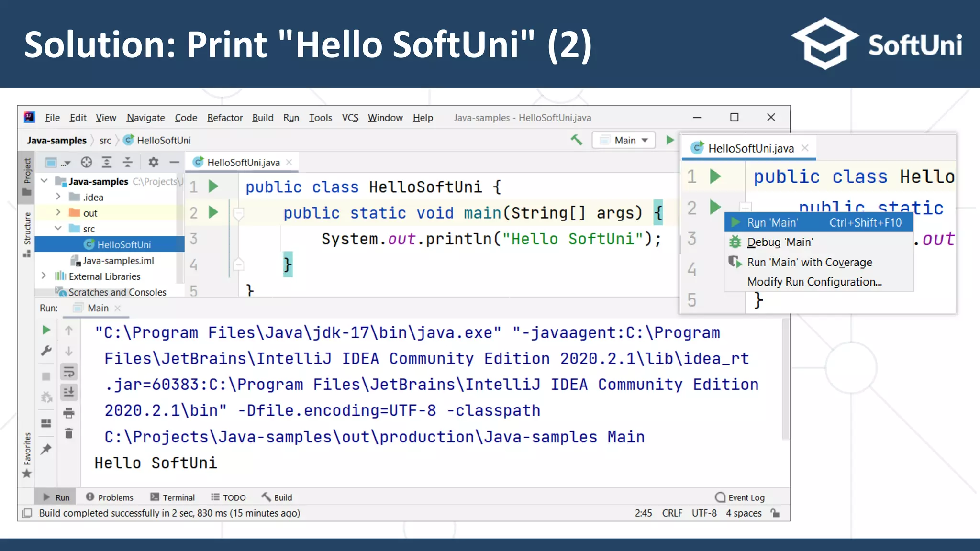Click the Expand All icon in Project panel

(107, 163)
